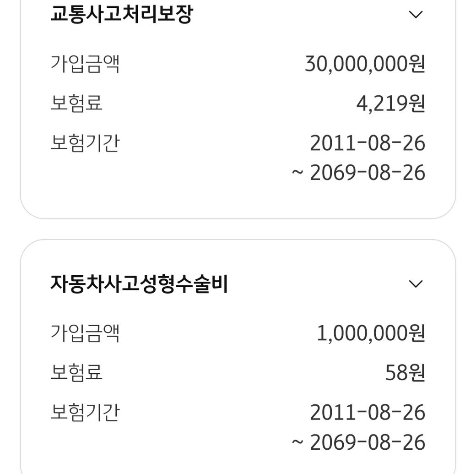This screenshot has height=474, width=476.
Task: Collapse the 자동차사고성형수술비 chevron
Action: (x=415, y=284)
